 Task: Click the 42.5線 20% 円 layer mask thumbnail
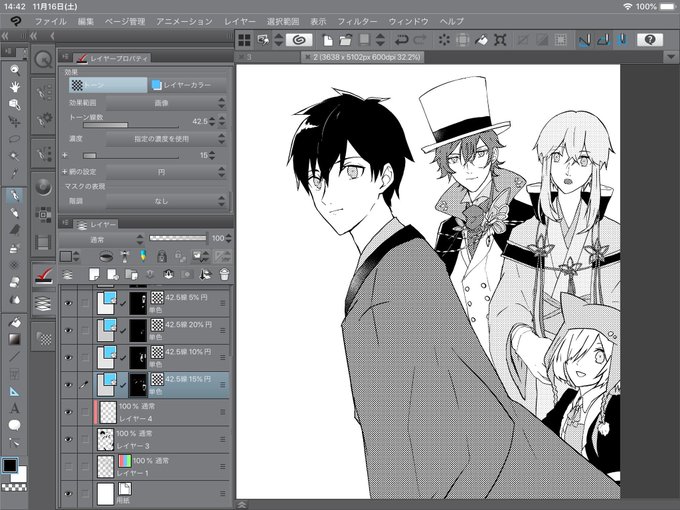point(138,330)
